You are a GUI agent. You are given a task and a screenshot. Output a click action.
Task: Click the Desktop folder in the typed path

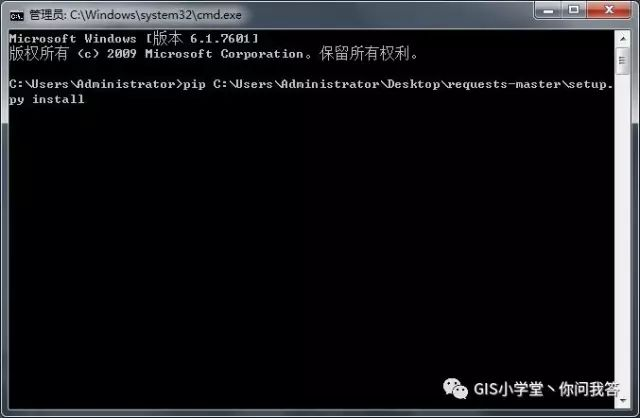pos(413,84)
